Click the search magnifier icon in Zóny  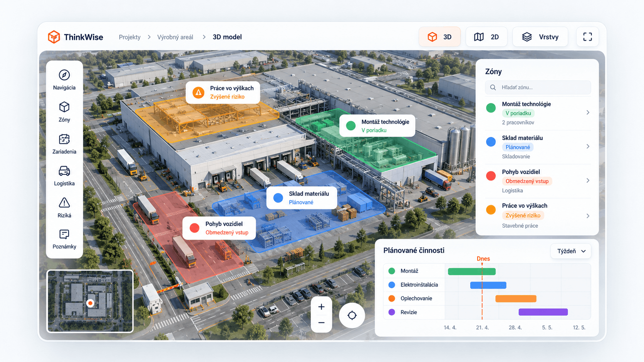coord(493,87)
